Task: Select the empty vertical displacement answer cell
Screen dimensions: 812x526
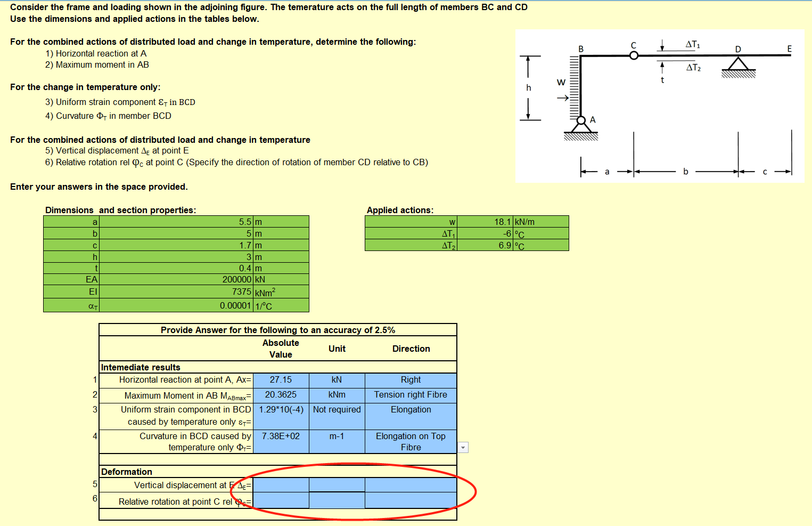Action: [281, 485]
